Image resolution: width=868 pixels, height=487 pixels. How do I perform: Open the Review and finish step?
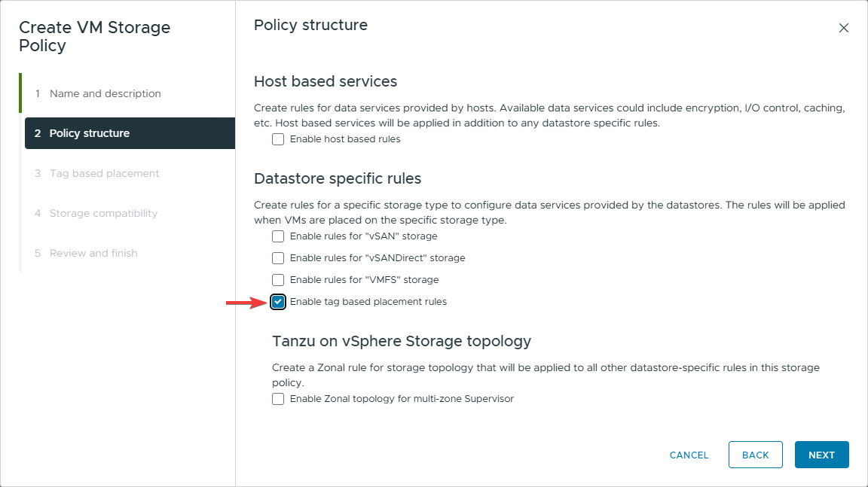pyautogui.click(x=93, y=253)
